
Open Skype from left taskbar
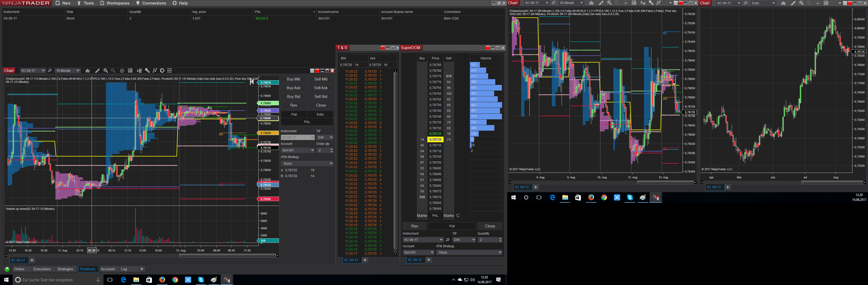201,280
